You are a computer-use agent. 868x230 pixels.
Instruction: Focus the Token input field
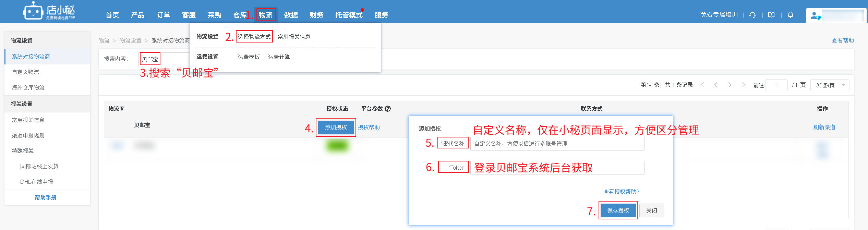click(x=557, y=168)
